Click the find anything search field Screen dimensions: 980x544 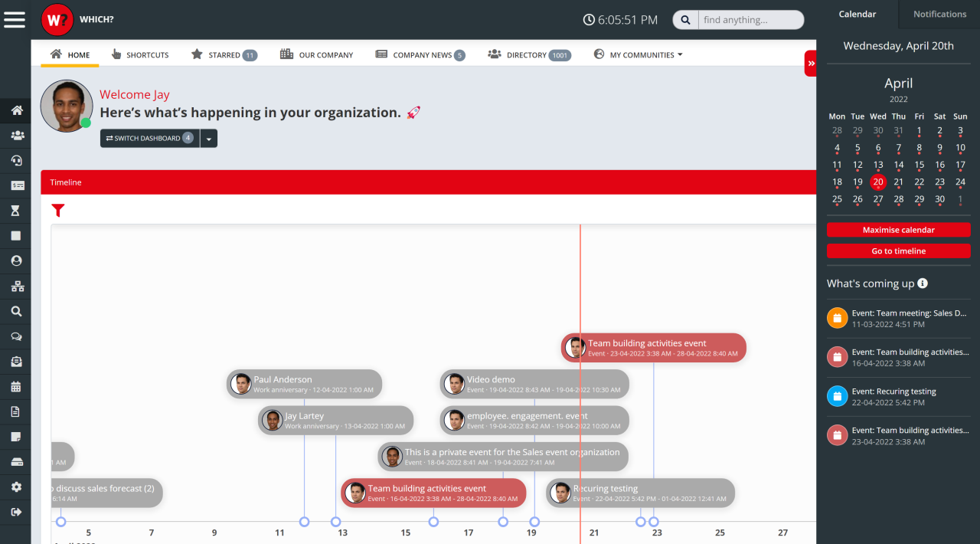point(750,20)
